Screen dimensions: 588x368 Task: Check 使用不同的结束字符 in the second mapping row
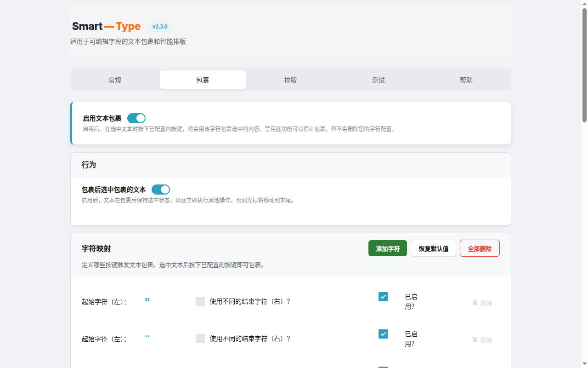[x=200, y=339]
